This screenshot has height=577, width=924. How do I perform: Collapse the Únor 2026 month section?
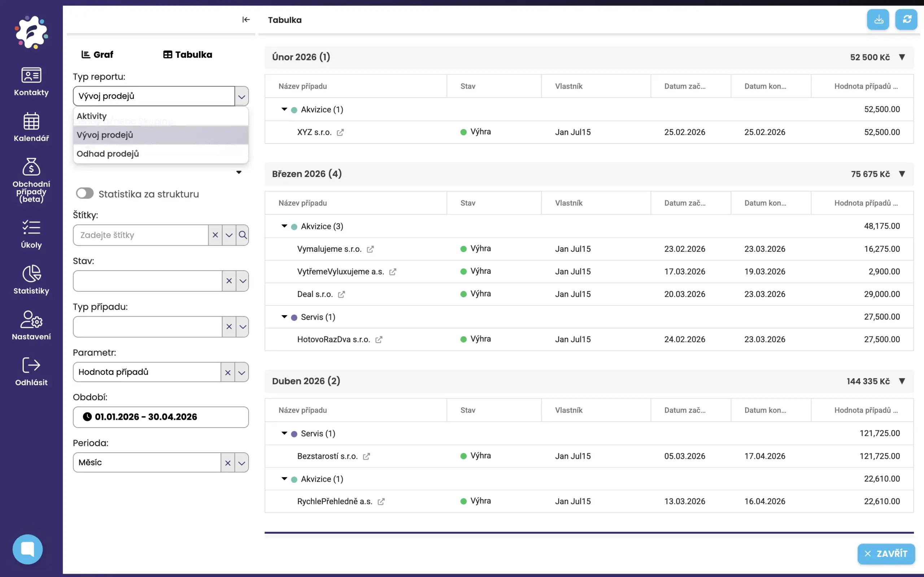click(x=902, y=57)
